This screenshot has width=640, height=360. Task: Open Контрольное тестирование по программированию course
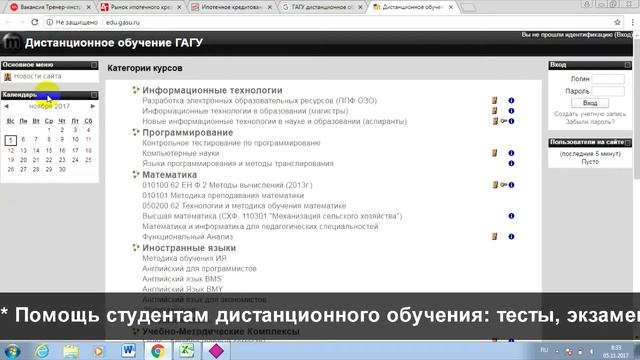231,143
